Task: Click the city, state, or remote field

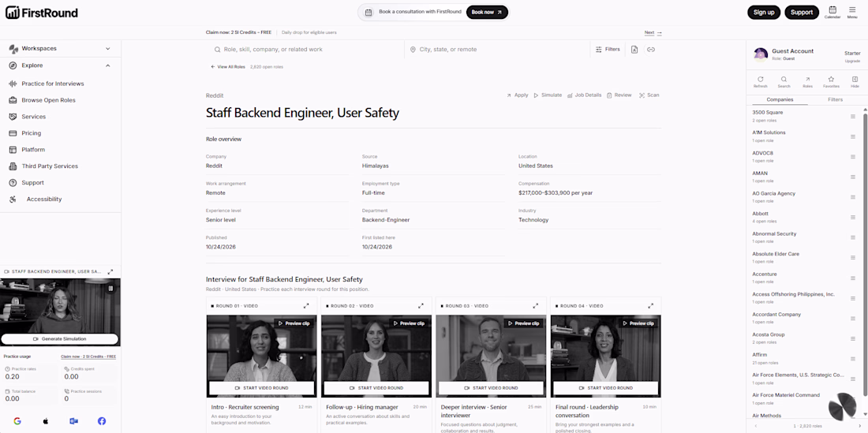Action: tap(498, 49)
